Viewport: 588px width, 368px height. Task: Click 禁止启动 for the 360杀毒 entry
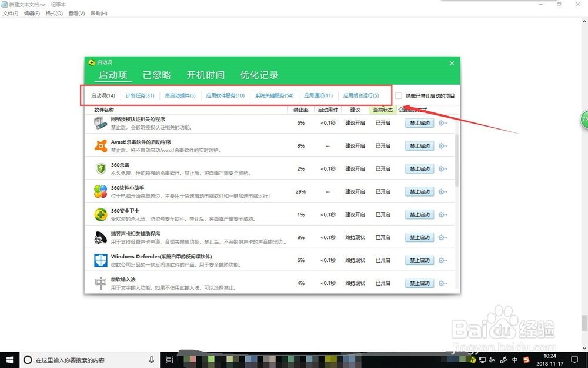coord(419,168)
